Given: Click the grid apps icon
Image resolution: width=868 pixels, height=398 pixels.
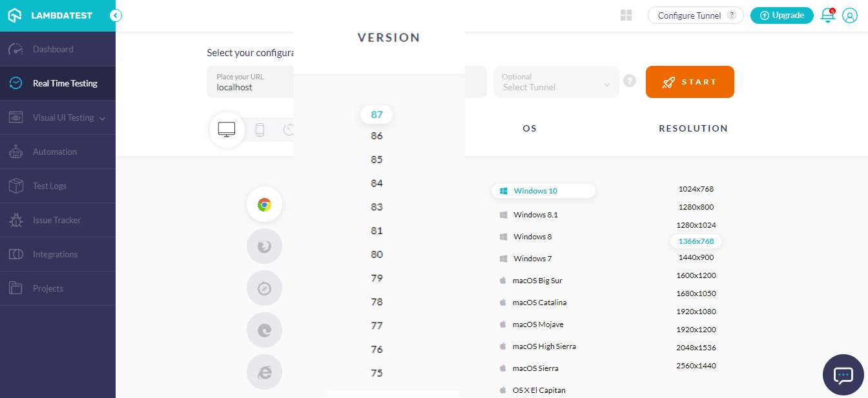Looking at the screenshot, I should click(626, 15).
